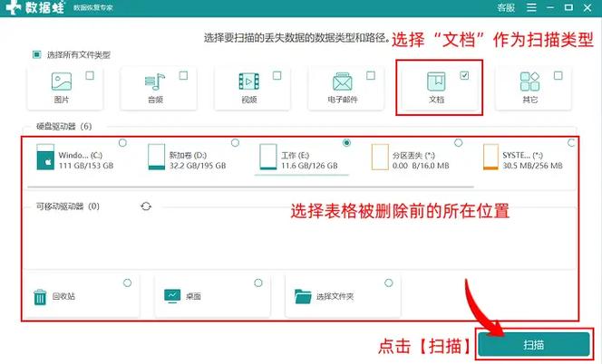Select the 新加卷 (D:) radio button
Screen dimensions: 602x364
click(x=235, y=143)
